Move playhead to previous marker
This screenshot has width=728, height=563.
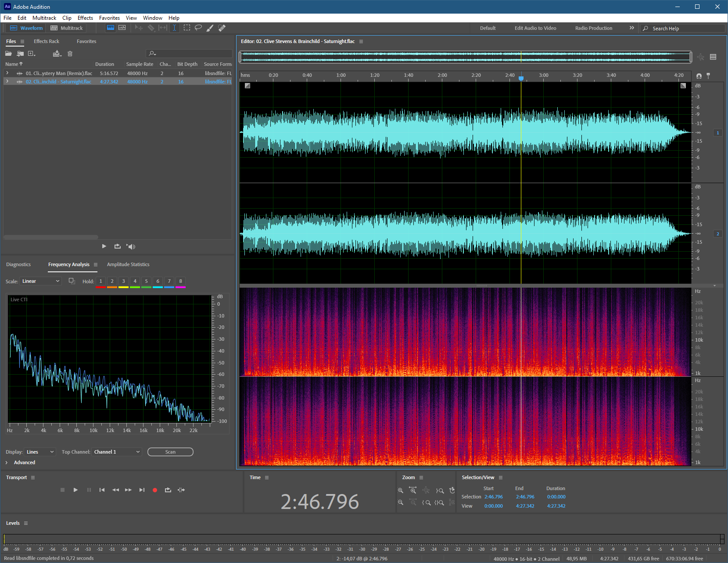point(102,490)
